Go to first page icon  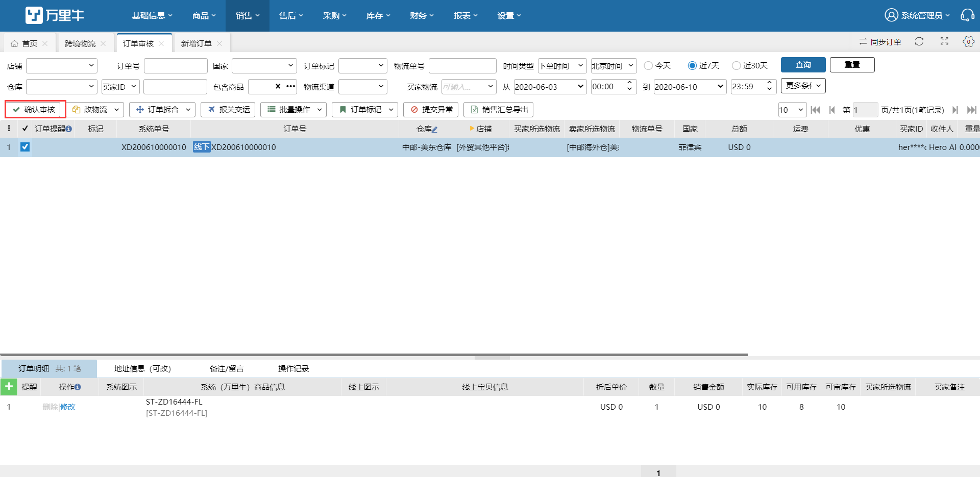(815, 110)
